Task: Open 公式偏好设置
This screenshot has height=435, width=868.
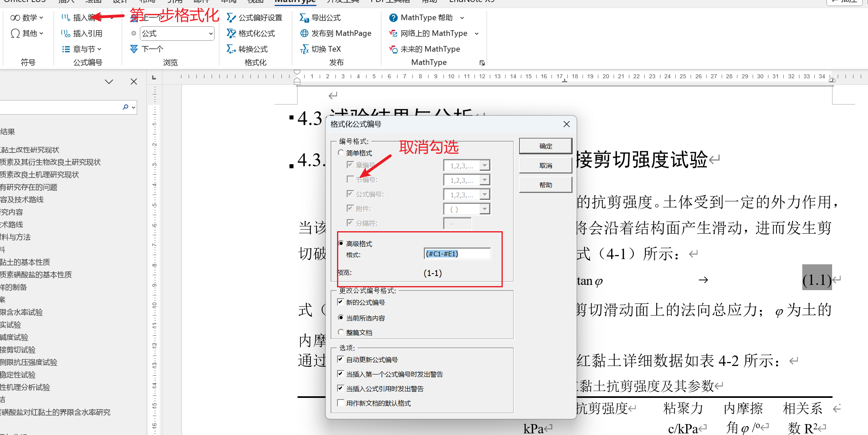Action: click(254, 18)
